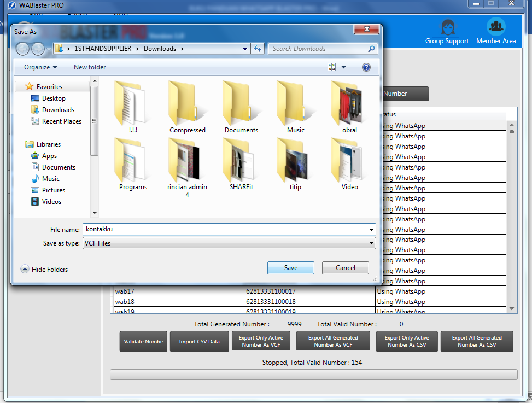Screen dimensions: 532x403
Task: Open the change view dropdown arrow
Action: pos(344,67)
